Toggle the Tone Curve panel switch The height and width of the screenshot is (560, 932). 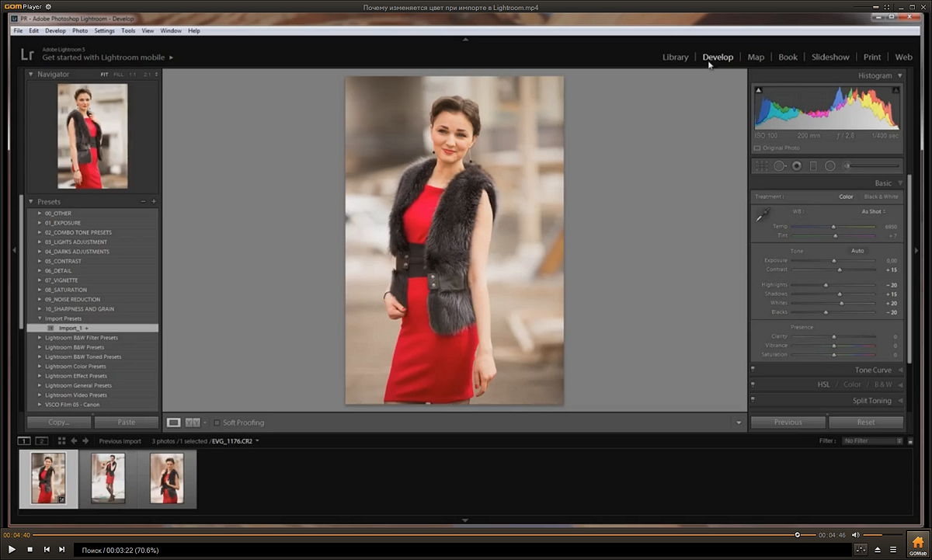pos(753,370)
